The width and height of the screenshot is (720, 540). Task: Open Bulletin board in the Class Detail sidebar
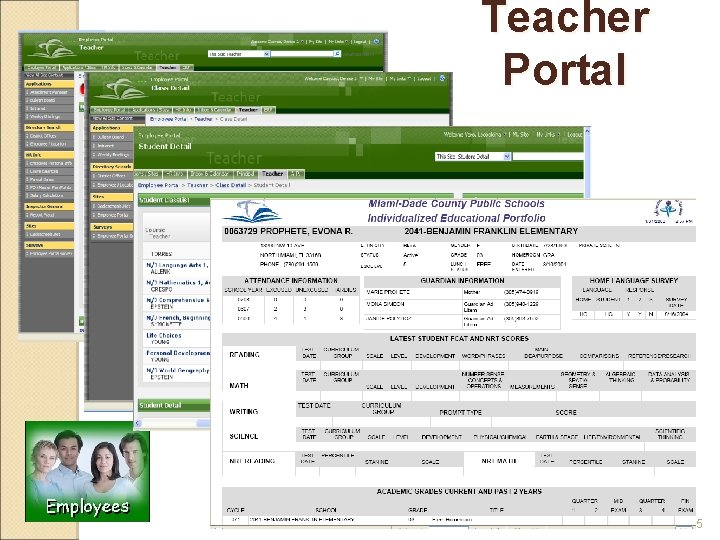[x=112, y=137]
